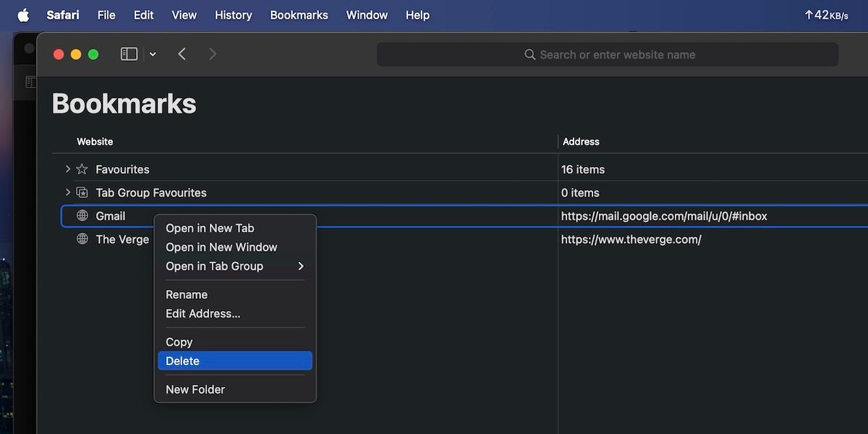
Task: Expand the Favourites folder
Action: coord(67,169)
